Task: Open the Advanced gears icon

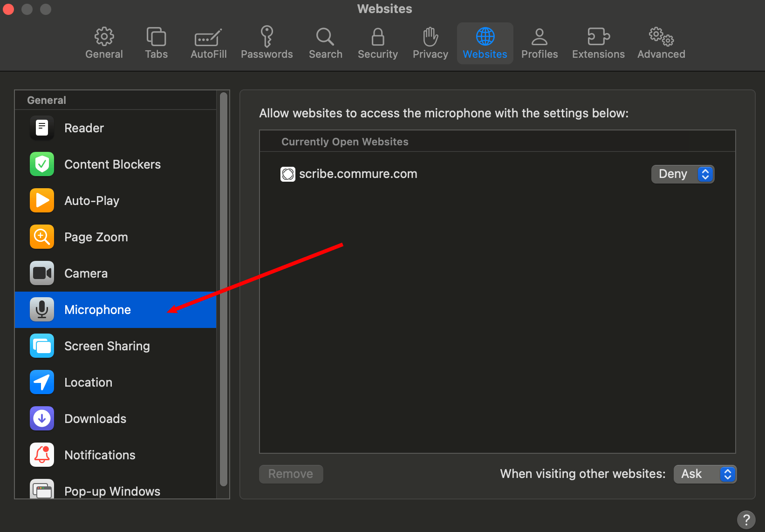Action: 662,36
